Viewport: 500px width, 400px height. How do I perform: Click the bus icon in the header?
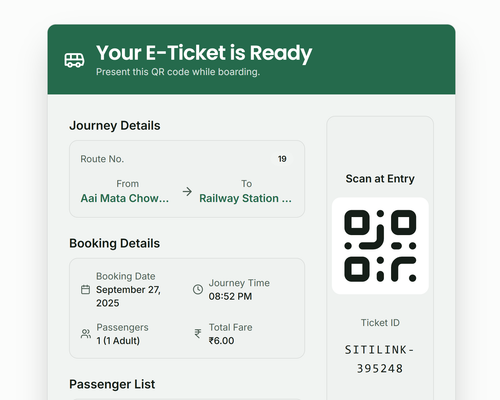[x=74, y=60]
